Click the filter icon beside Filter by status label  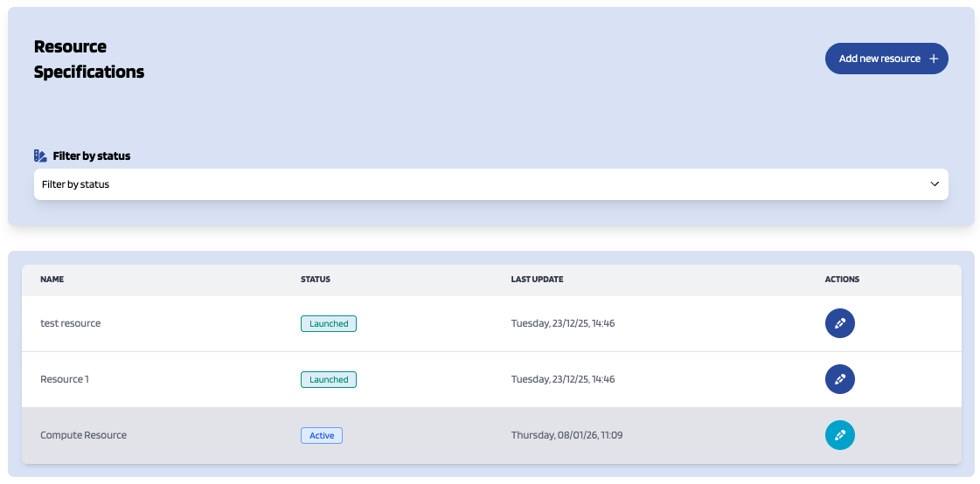40,156
